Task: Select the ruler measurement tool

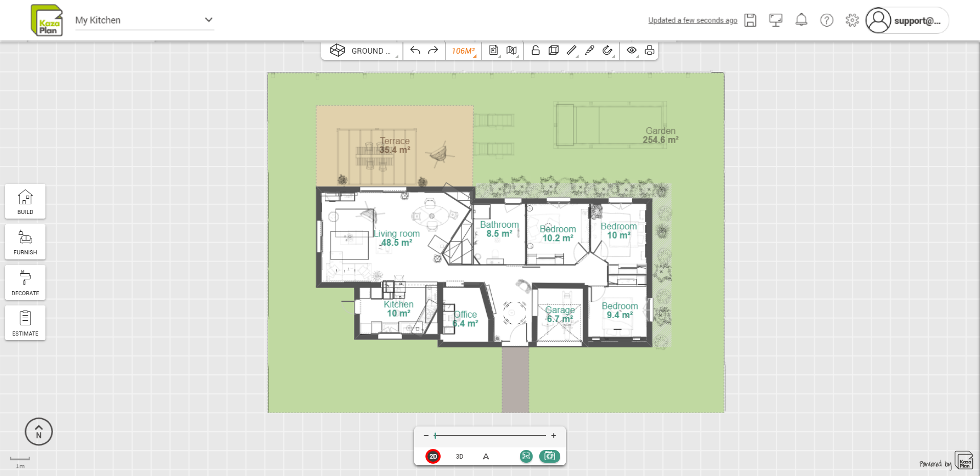Action: coord(571,51)
